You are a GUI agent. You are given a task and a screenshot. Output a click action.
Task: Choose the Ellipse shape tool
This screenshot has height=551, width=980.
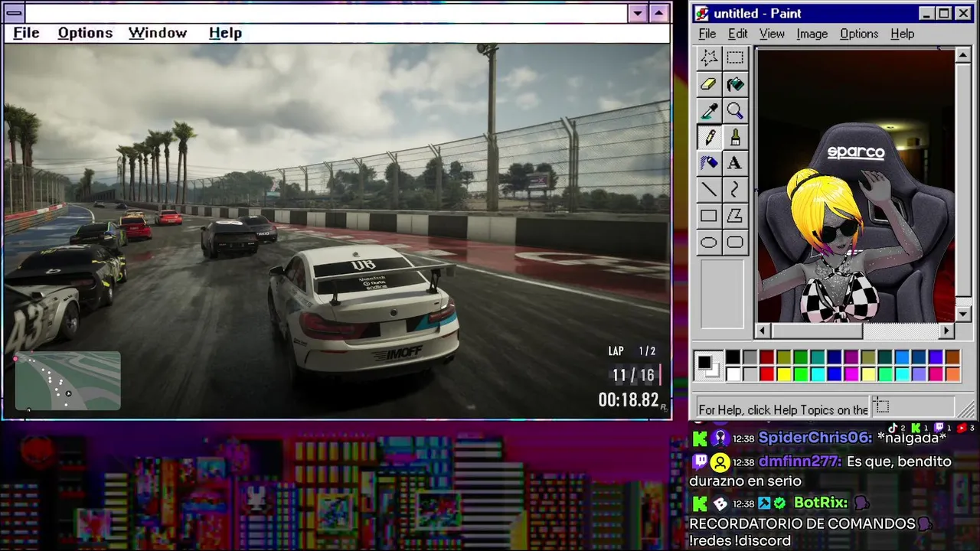click(x=709, y=243)
